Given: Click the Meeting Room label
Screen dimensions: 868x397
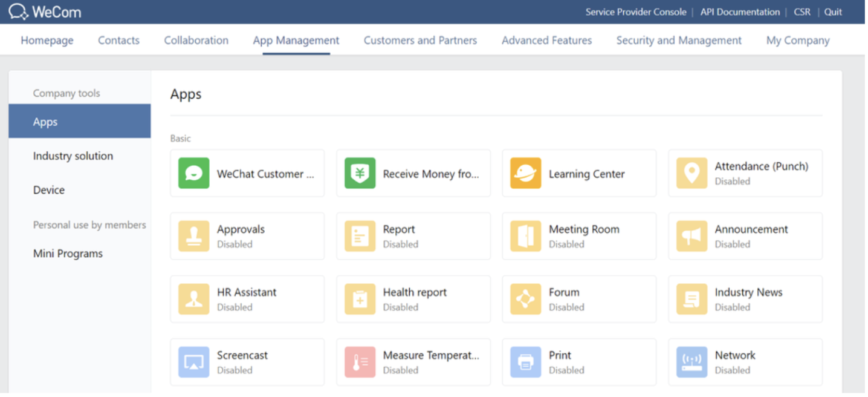Looking at the screenshot, I should click(x=584, y=229).
